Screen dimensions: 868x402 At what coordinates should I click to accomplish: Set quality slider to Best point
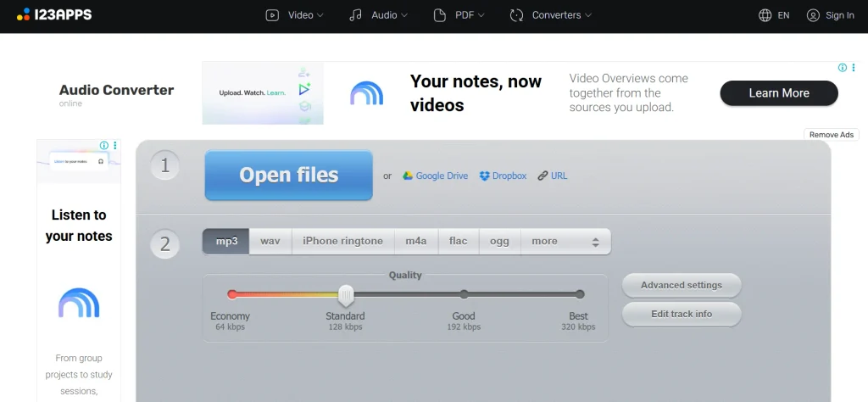pyautogui.click(x=580, y=294)
